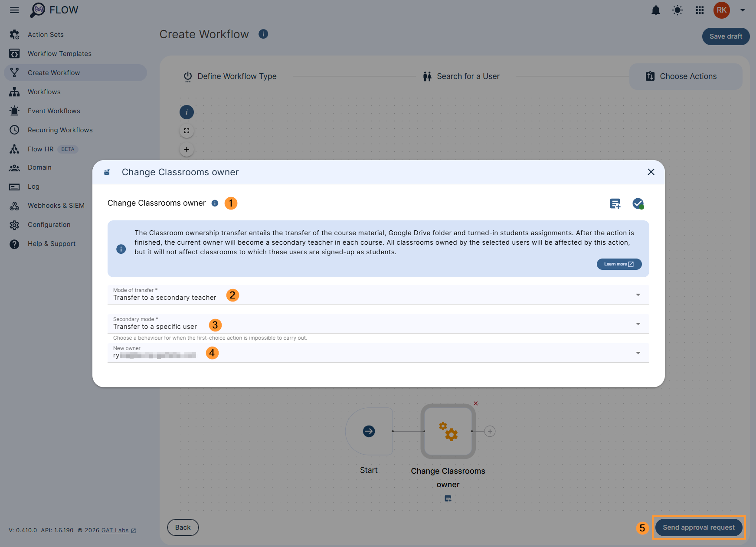Open notifications via the bell icon
756x547 pixels.
656,10
